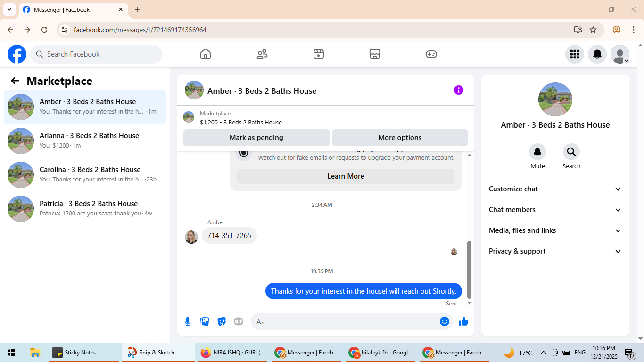Open Patricia 3 Beds 2 Baths House chat
This screenshot has height=362, width=644.
pos(85,209)
